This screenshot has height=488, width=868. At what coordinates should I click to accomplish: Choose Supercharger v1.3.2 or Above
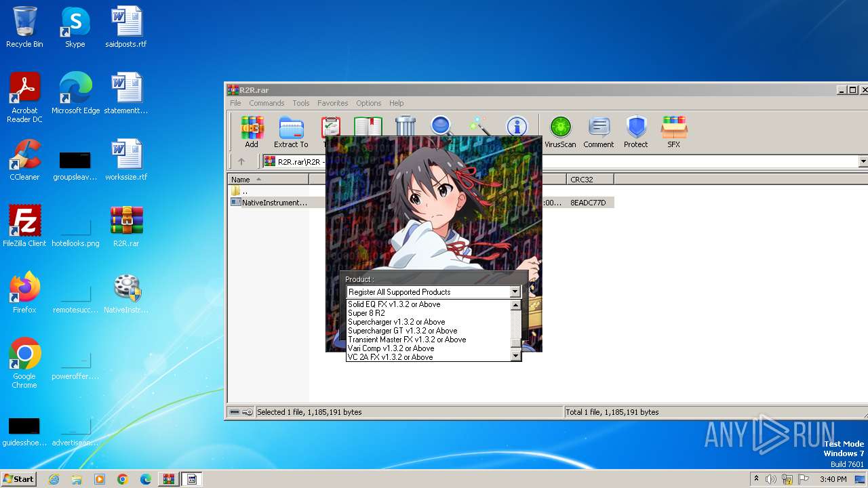[x=428, y=322]
